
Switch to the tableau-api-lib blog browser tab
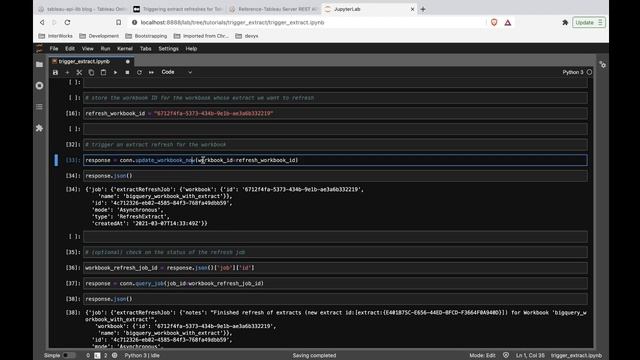(x=84, y=9)
